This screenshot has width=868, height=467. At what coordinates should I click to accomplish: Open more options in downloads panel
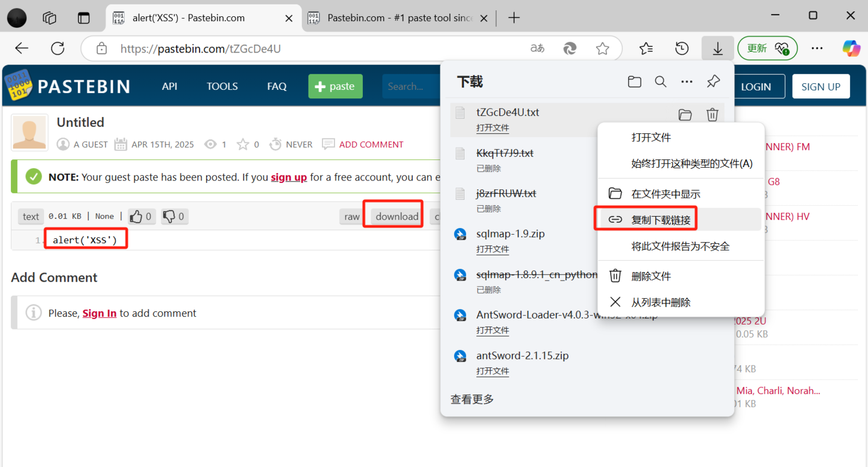[x=687, y=81]
